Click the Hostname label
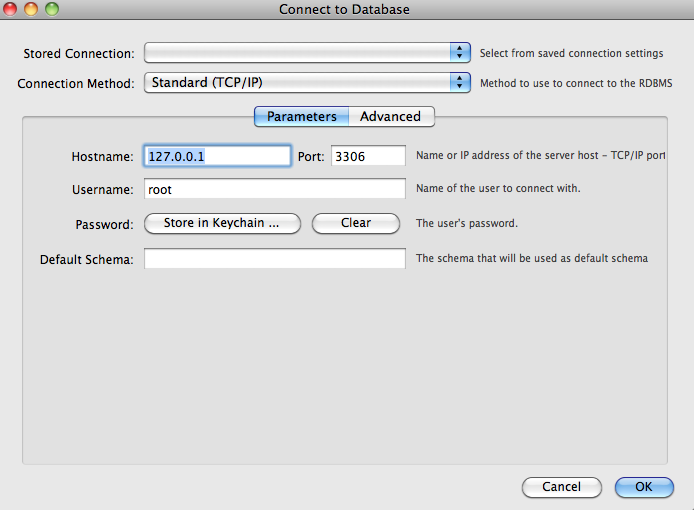The height and width of the screenshot is (510, 694). [102, 157]
